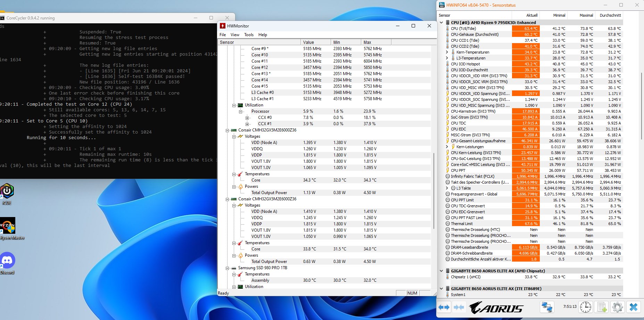Collapse the CPU [#0] AMD Ryzen section
This screenshot has width=644, height=320.
click(441, 23)
